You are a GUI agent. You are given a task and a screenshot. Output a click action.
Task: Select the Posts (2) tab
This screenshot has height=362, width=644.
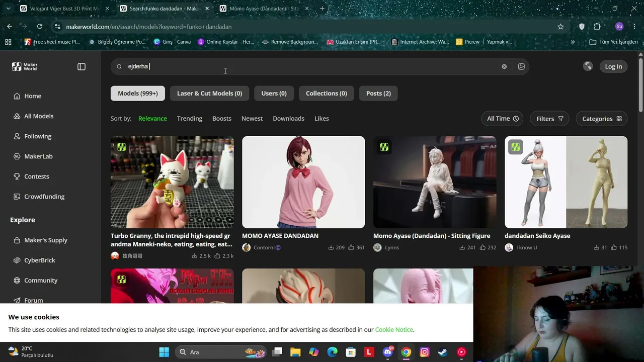pyautogui.click(x=378, y=94)
